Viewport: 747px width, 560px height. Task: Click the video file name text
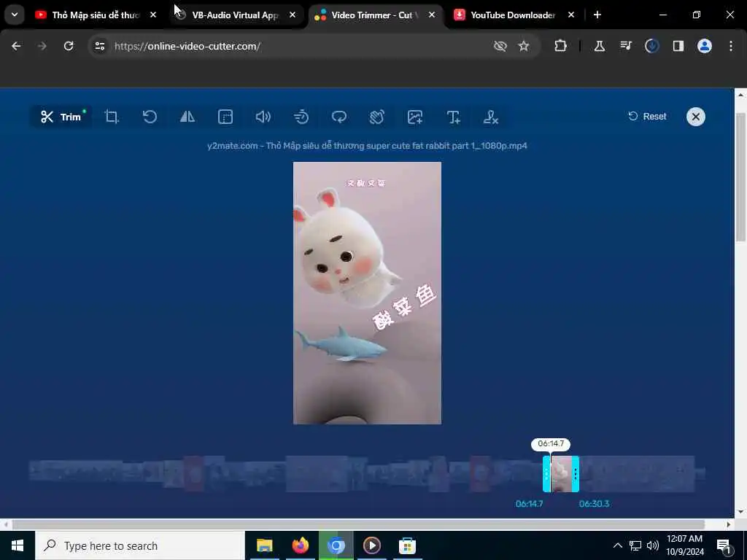tap(368, 146)
